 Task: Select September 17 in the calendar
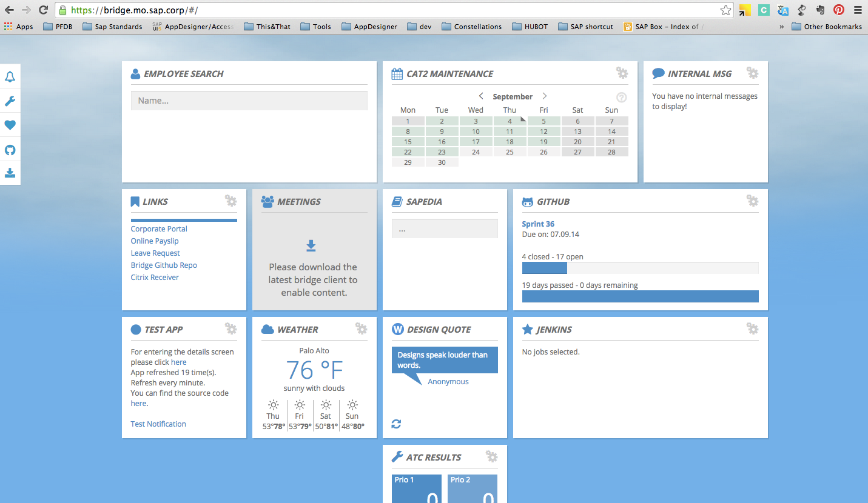point(476,142)
